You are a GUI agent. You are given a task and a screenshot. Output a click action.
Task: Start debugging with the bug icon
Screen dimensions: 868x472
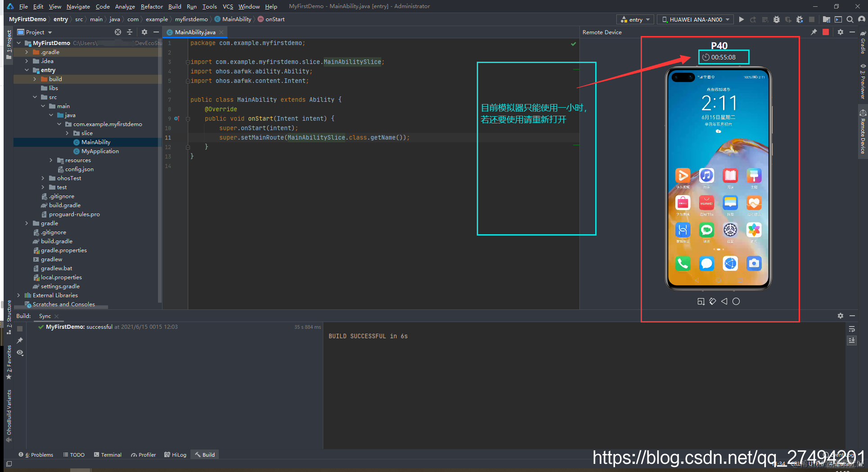[777, 19]
